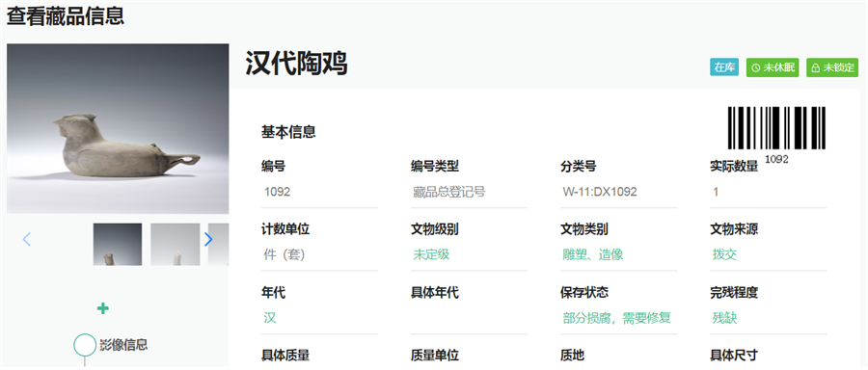Image resolution: width=868 pixels, height=370 pixels.
Task: Click the 保存状态 label
Action: [584, 293]
